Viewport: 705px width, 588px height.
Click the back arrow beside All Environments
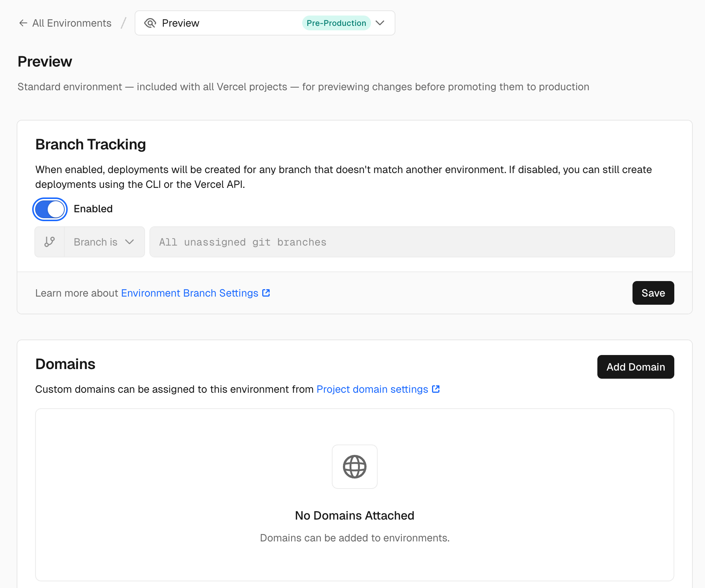[x=23, y=23]
